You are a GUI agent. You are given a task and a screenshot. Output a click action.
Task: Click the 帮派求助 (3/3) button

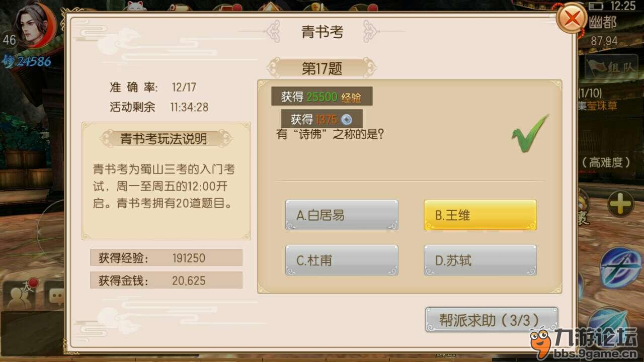[492, 320]
